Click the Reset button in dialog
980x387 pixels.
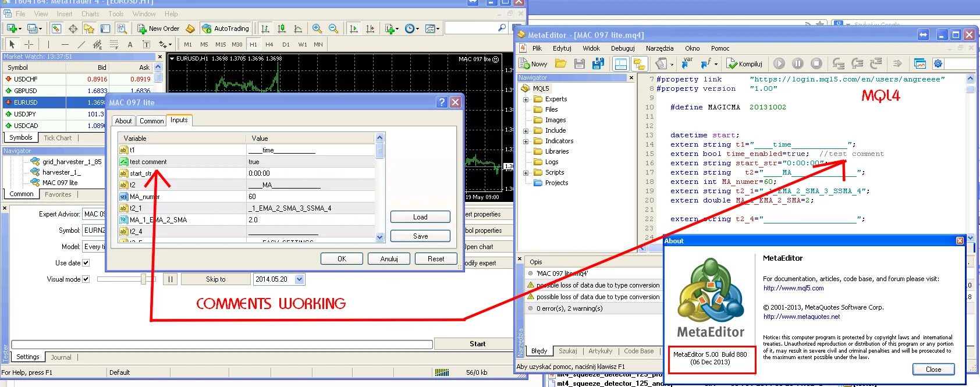click(436, 259)
